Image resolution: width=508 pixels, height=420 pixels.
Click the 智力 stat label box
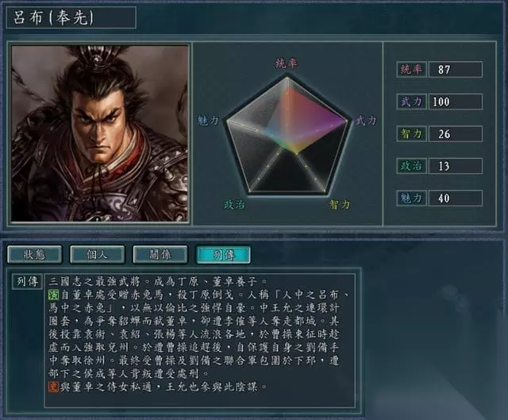[x=411, y=134]
